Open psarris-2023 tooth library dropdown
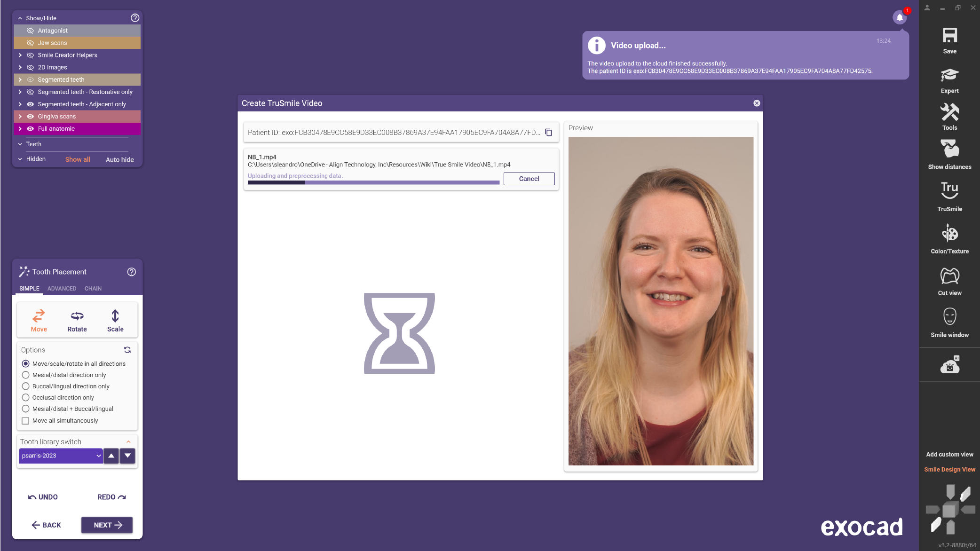This screenshot has width=980, height=551. coord(61,456)
